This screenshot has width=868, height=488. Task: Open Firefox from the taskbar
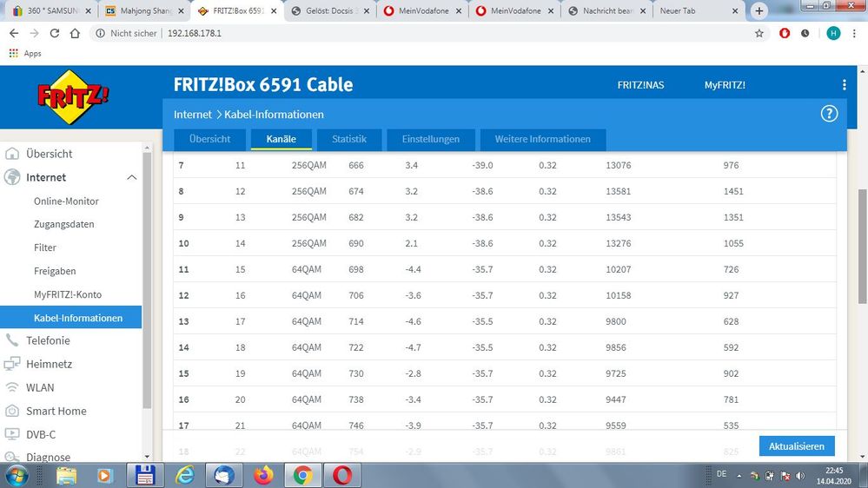pyautogui.click(x=263, y=475)
